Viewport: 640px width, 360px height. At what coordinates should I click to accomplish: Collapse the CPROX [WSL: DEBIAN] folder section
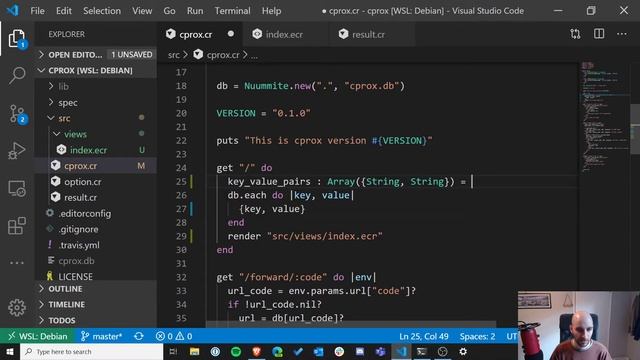click(x=96, y=70)
